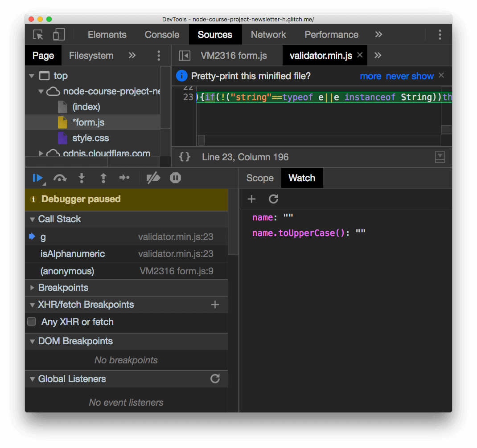The height and width of the screenshot is (448, 477).
Task: Step over next function call
Action: click(x=60, y=178)
